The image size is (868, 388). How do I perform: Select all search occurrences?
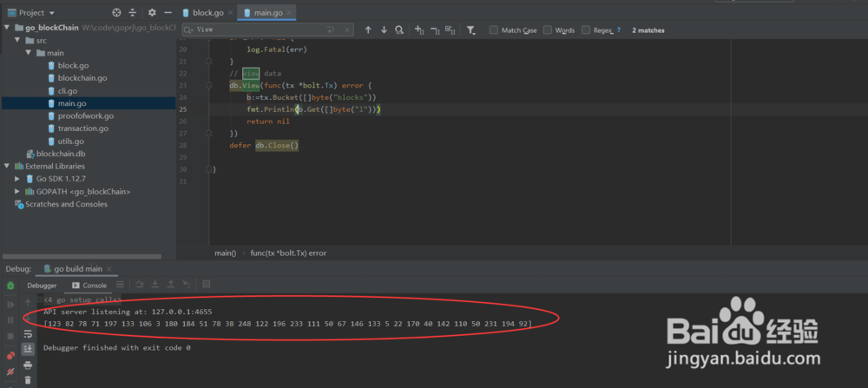[450, 30]
